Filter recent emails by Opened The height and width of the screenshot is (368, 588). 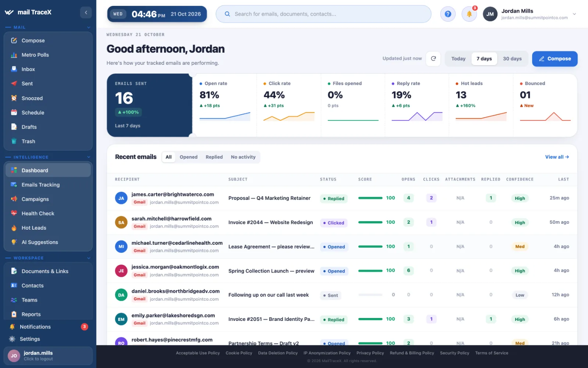tap(189, 157)
